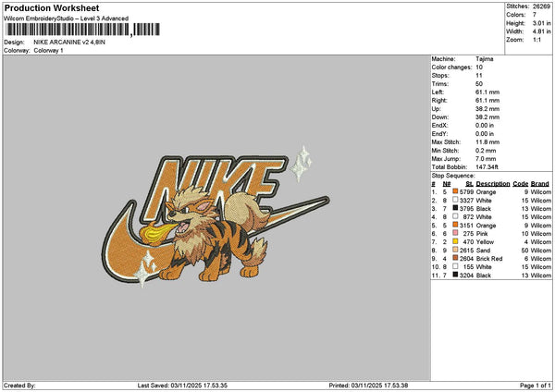Click the Nike Arcanine embroidery design preview

pos(216,216)
